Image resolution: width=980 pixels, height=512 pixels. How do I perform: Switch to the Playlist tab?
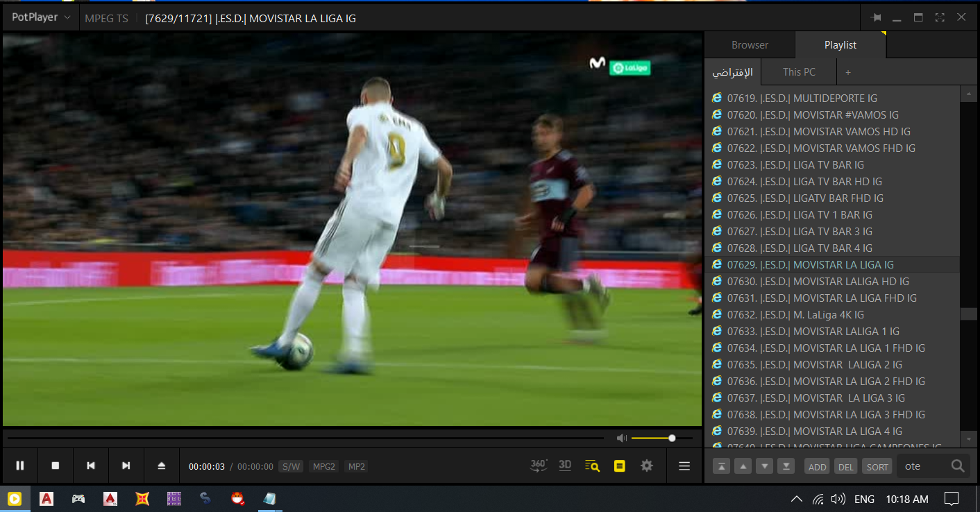coord(840,45)
